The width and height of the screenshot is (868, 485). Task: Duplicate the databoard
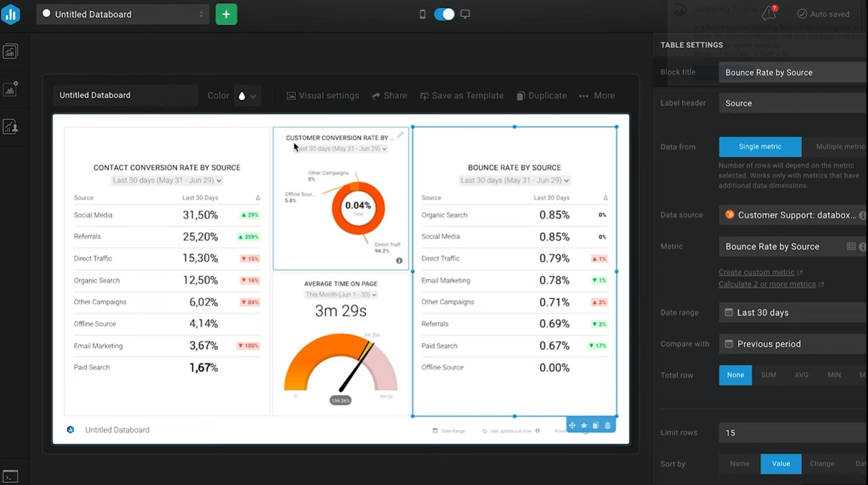click(542, 95)
